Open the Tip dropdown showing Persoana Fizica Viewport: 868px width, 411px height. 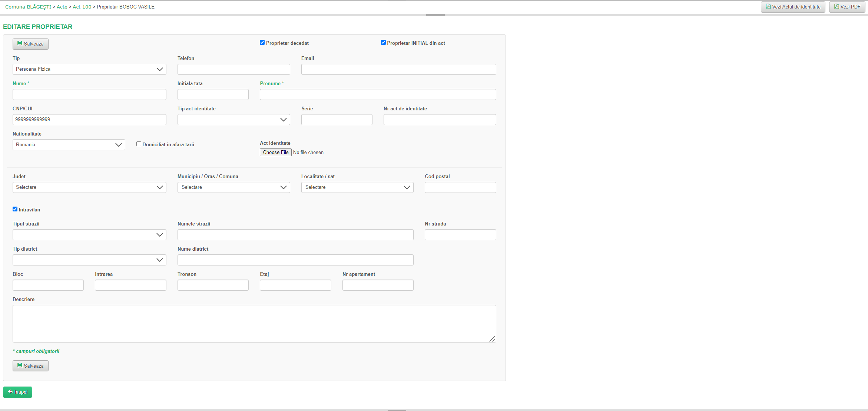tap(89, 69)
